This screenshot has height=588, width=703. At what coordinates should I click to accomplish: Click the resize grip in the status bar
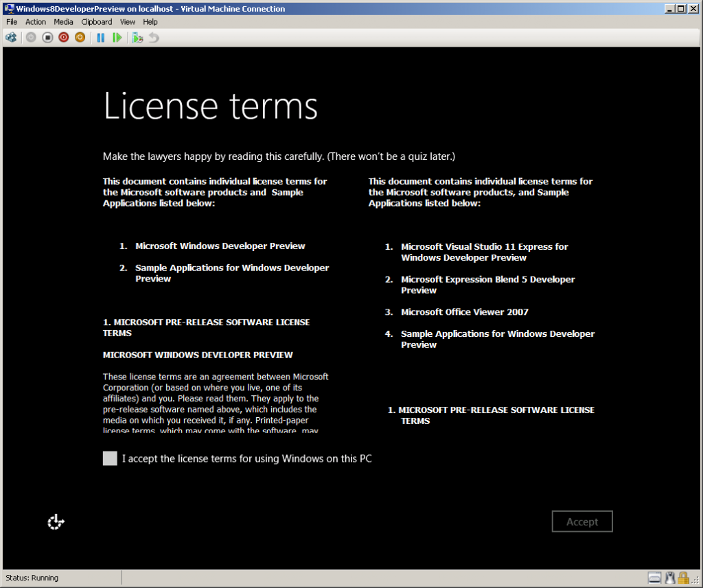coord(695,580)
